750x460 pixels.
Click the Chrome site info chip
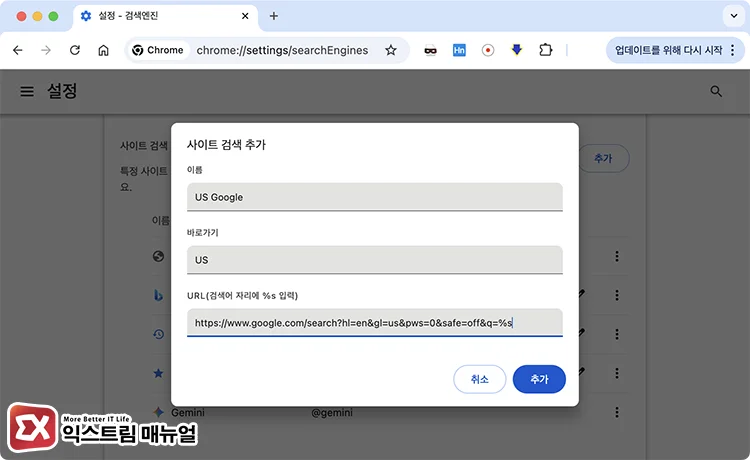(158, 50)
